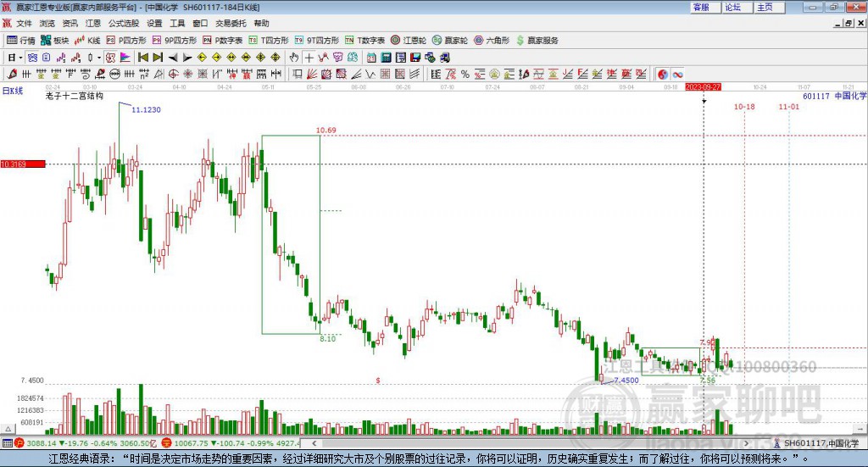Image resolution: width=868 pixels, height=467 pixels.
Task: Open the 板块 sector view
Action: 54,41
